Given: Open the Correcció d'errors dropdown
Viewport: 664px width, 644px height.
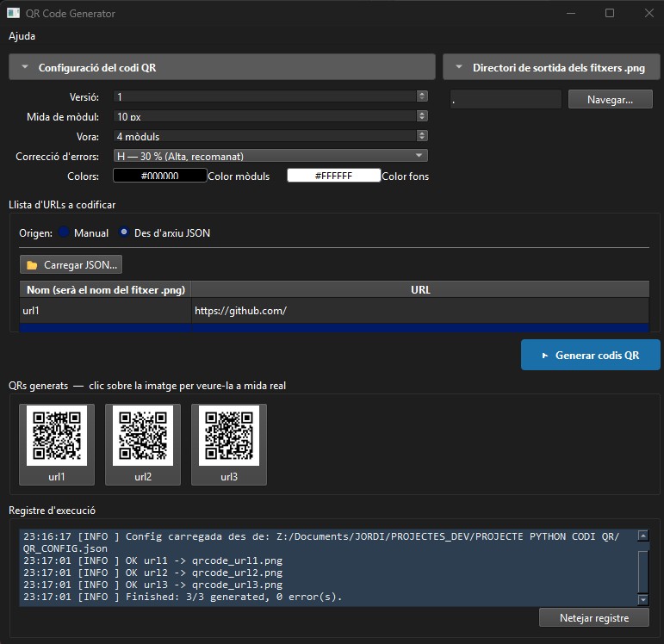Looking at the screenshot, I should (270, 156).
